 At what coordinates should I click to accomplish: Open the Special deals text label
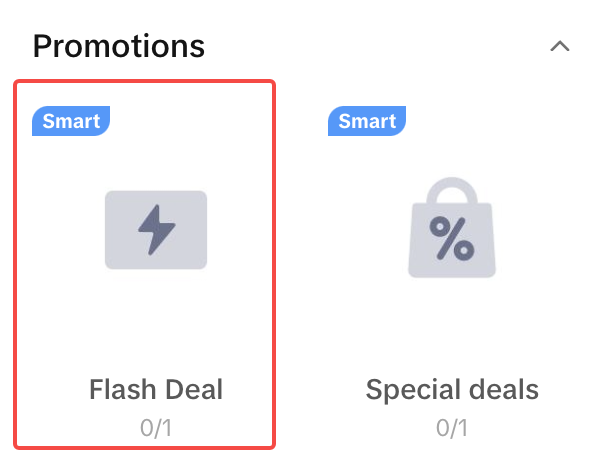[452, 390]
